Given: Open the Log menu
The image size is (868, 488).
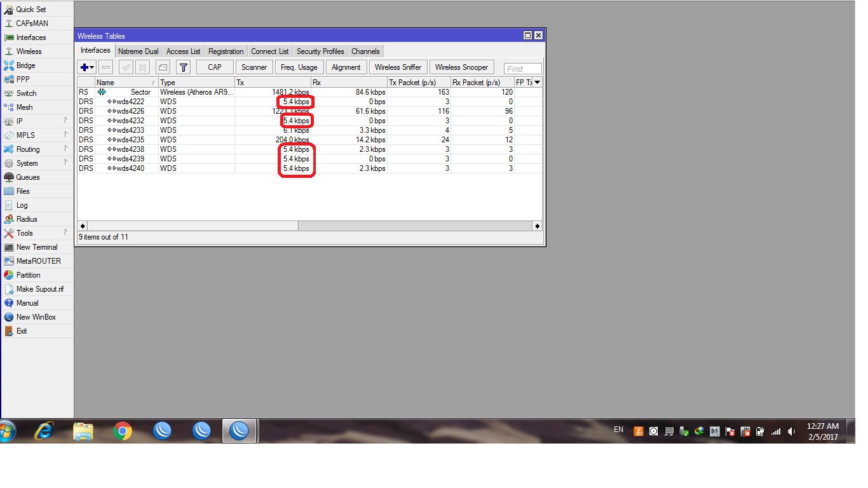Looking at the screenshot, I should pos(22,205).
